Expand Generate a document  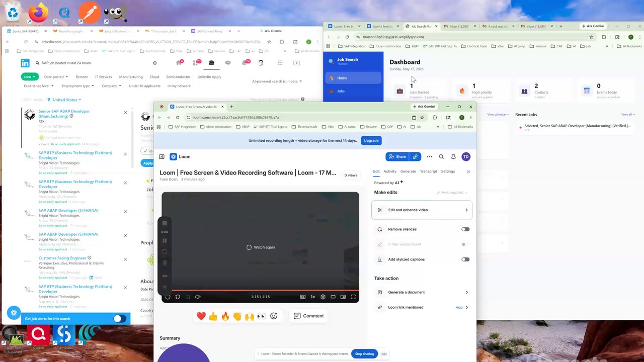[x=422, y=292]
